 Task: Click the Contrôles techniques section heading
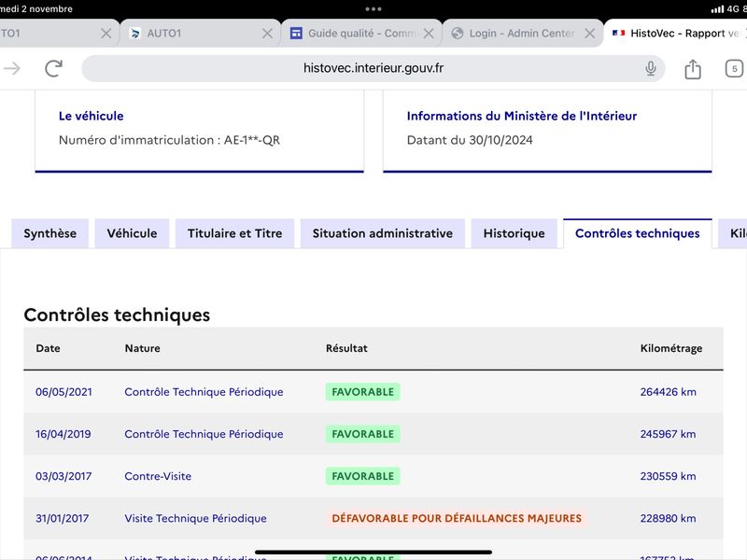tap(117, 315)
